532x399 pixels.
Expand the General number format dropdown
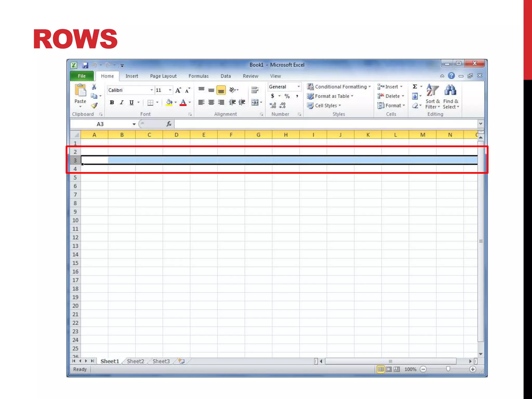click(x=298, y=87)
